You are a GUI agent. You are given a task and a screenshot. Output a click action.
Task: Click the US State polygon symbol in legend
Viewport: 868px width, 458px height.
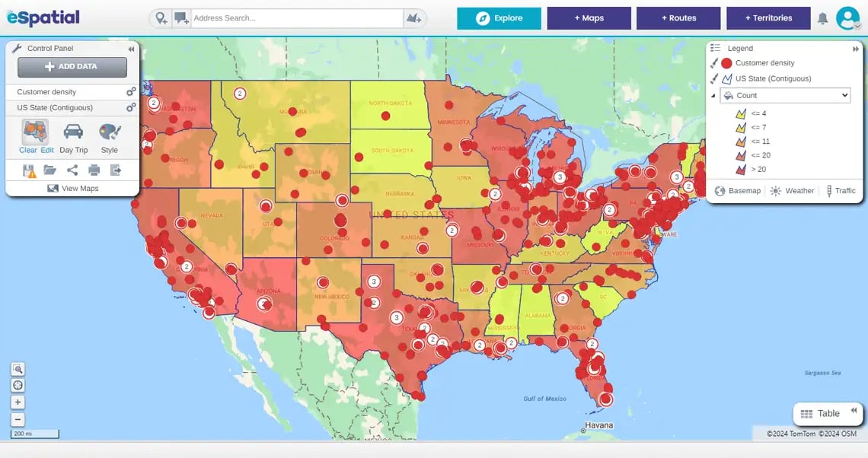727,78
